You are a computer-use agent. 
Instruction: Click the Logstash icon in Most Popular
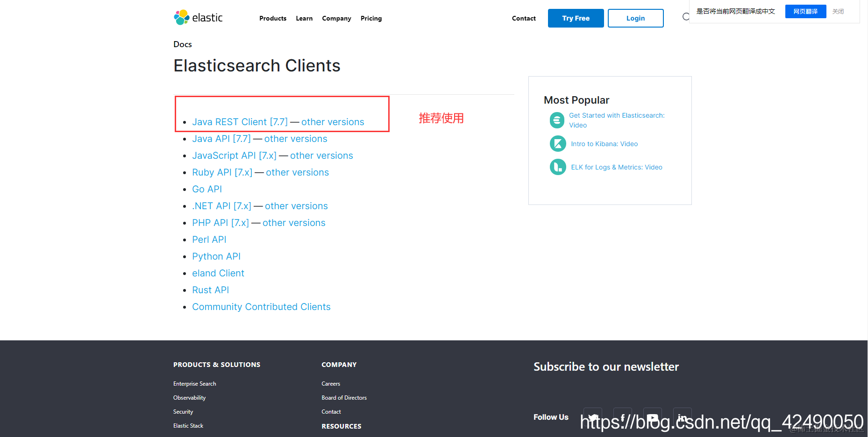(558, 167)
